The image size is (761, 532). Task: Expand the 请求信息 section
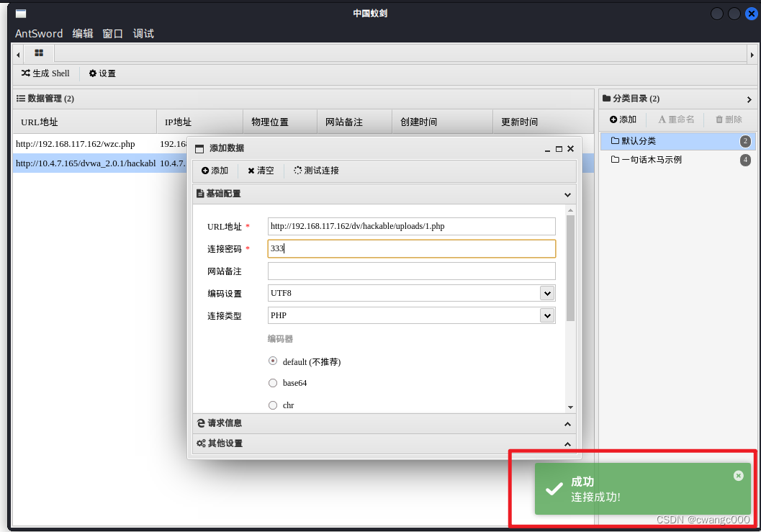click(x=384, y=423)
